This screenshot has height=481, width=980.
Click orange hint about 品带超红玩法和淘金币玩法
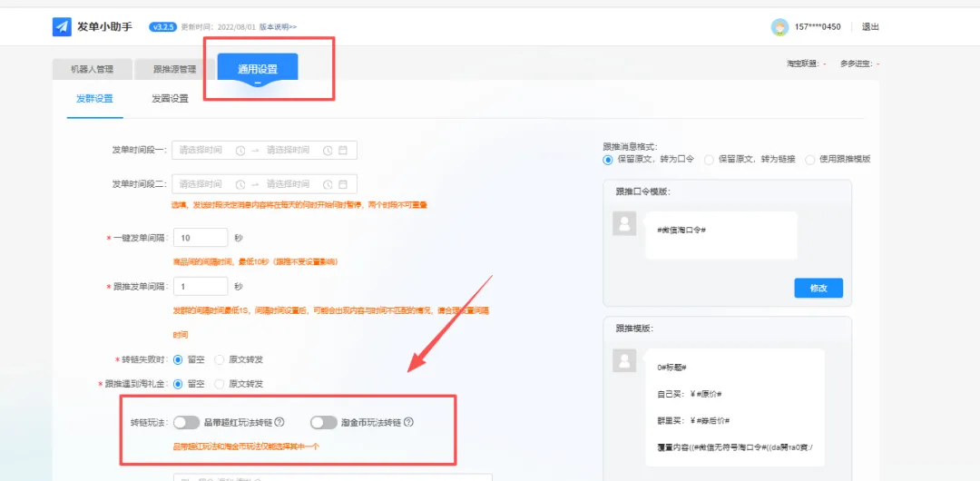[x=246, y=447]
